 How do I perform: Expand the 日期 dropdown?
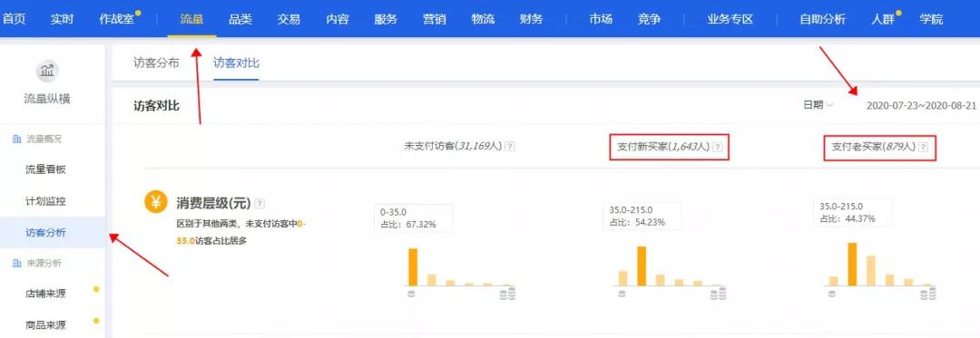(818, 105)
